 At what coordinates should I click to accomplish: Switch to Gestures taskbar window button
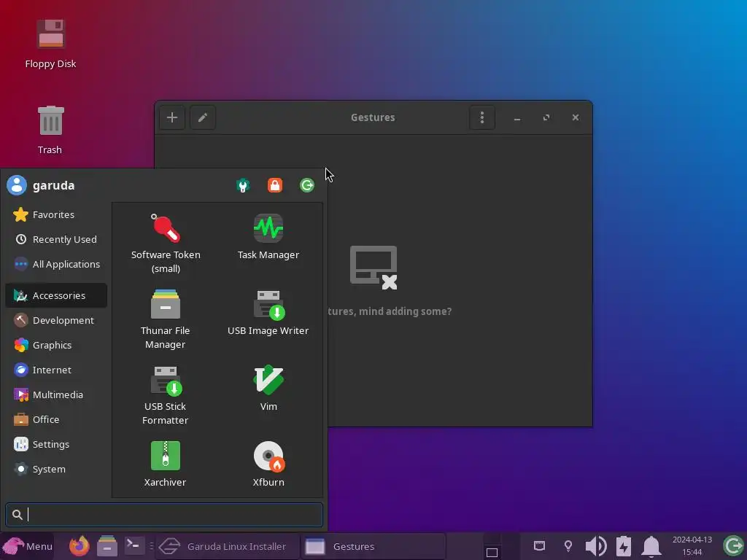coord(373,546)
